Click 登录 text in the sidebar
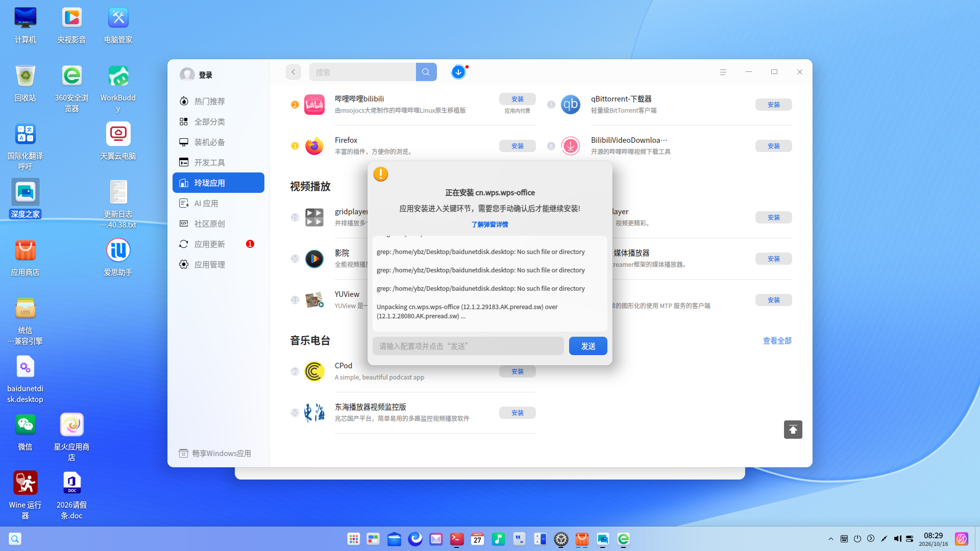Screen dimensions: 980x551 pyautogui.click(x=206, y=75)
